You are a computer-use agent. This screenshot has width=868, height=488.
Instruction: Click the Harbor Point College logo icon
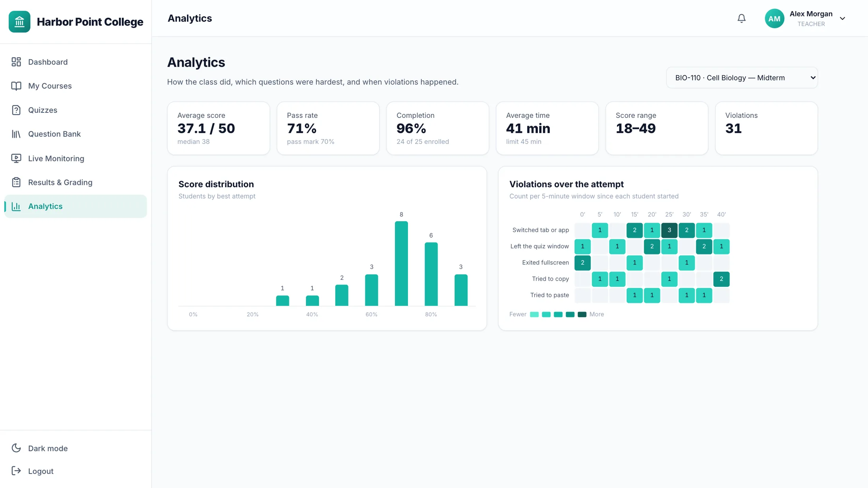[19, 22]
